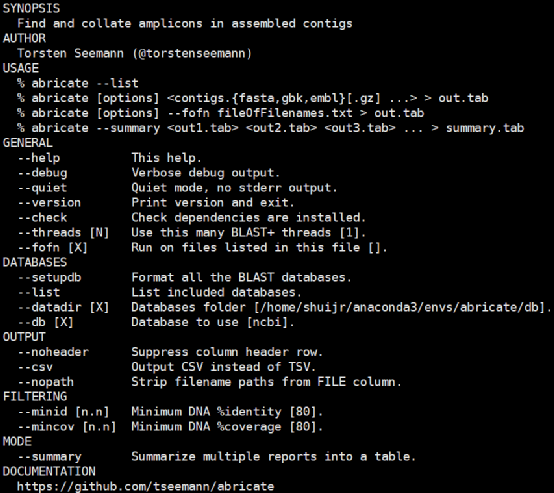Click the --version option text

(49, 203)
